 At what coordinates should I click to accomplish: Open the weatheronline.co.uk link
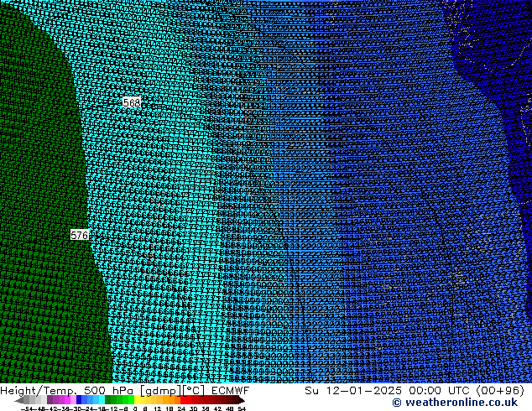coord(455,403)
